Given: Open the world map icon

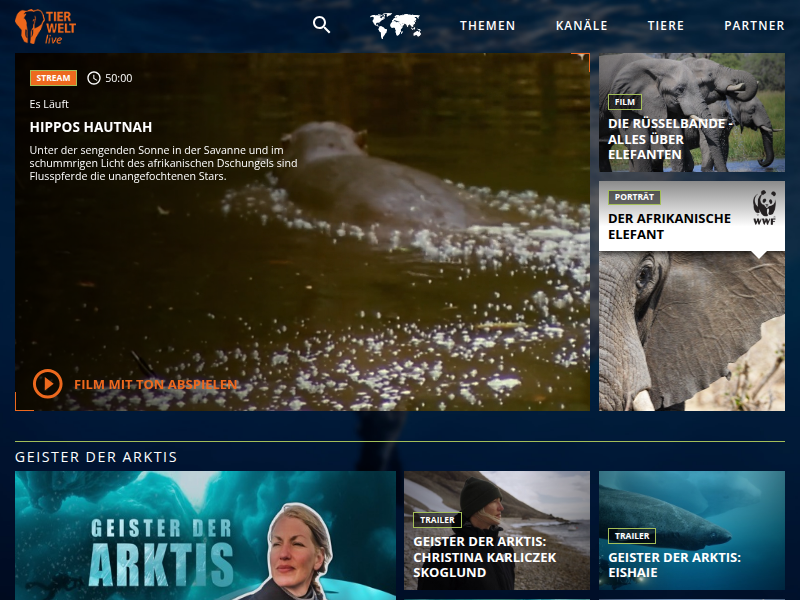Looking at the screenshot, I should point(395,25).
